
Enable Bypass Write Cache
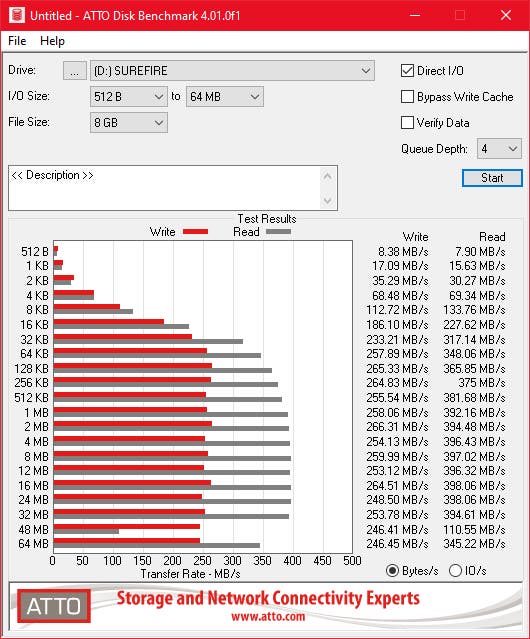pyautogui.click(x=407, y=97)
